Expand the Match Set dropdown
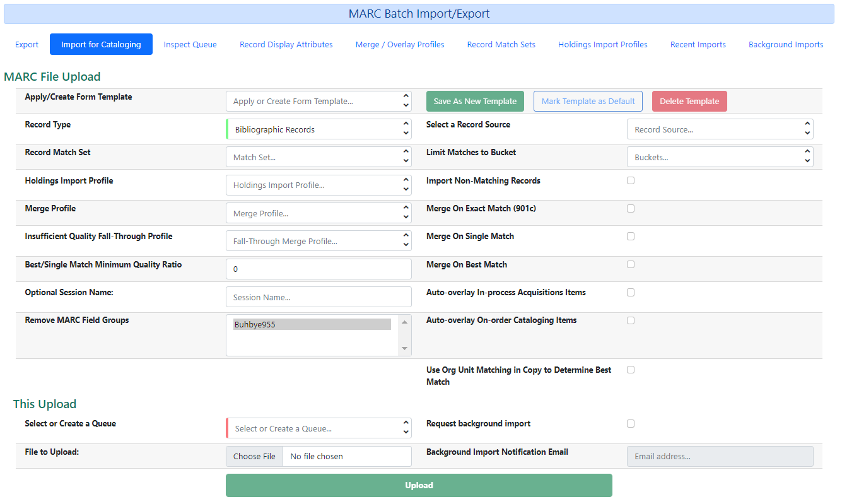The height and width of the screenshot is (504, 842). (319, 156)
